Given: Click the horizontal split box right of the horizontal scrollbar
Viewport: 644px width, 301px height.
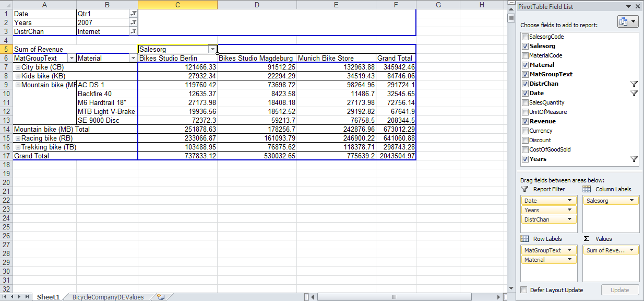Looking at the screenshot, I should 506,297.
